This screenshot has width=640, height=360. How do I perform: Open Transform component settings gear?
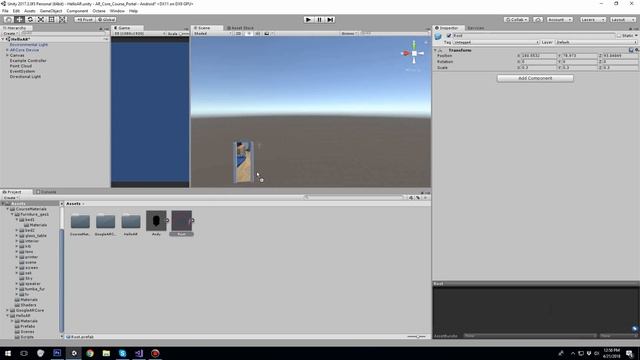[x=637, y=50]
